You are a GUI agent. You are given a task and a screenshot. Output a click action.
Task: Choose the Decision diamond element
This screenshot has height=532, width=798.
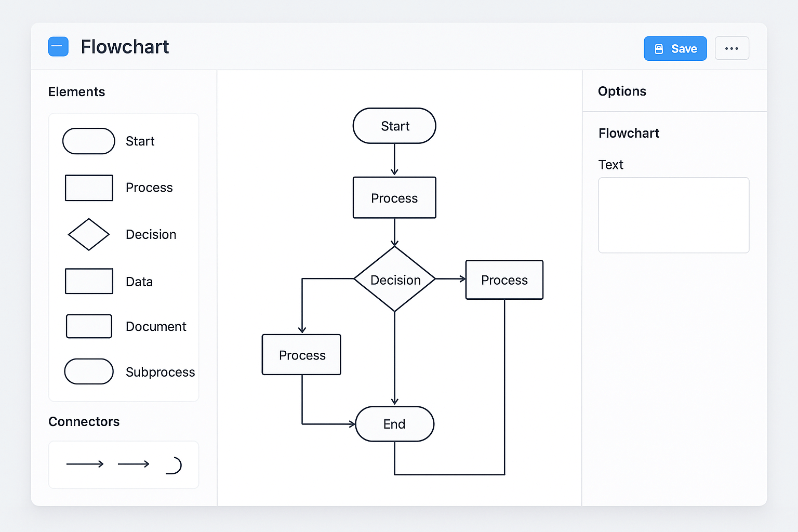pos(89,234)
